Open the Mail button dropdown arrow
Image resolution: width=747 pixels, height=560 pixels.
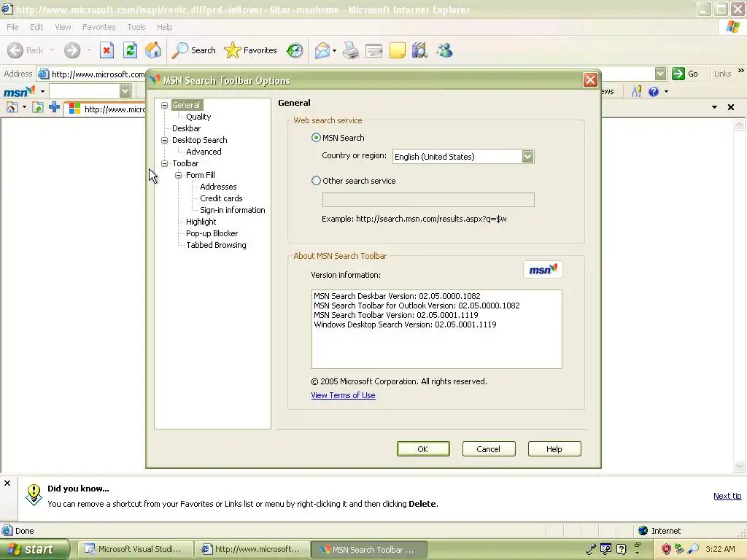pyautogui.click(x=334, y=50)
